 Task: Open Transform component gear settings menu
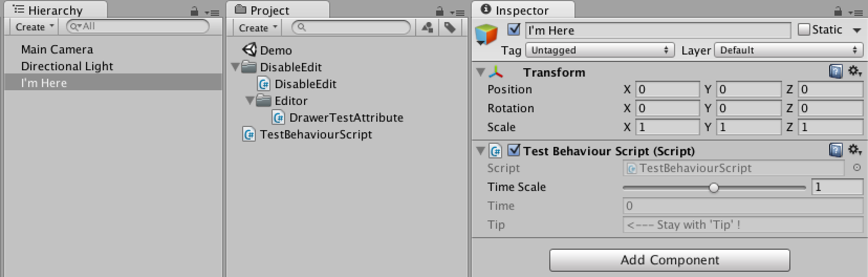click(x=855, y=71)
